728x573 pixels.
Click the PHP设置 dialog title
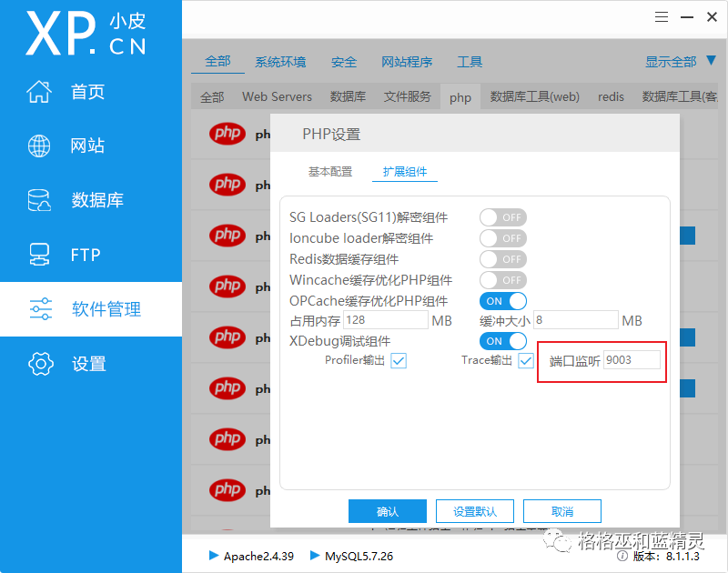click(331, 134)
